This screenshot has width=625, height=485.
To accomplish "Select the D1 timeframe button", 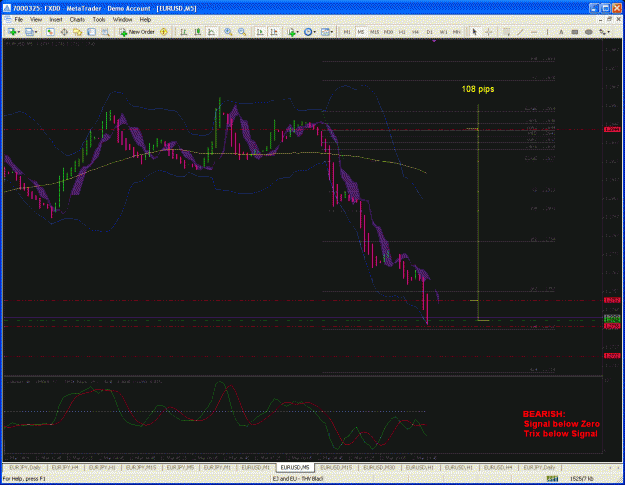I will [429, 32].
